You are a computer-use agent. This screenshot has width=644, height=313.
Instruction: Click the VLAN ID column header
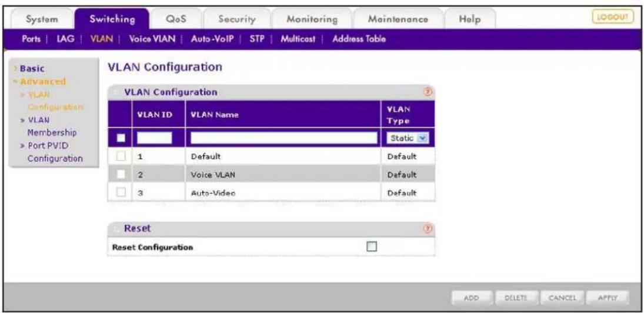(x=158, y=115)
